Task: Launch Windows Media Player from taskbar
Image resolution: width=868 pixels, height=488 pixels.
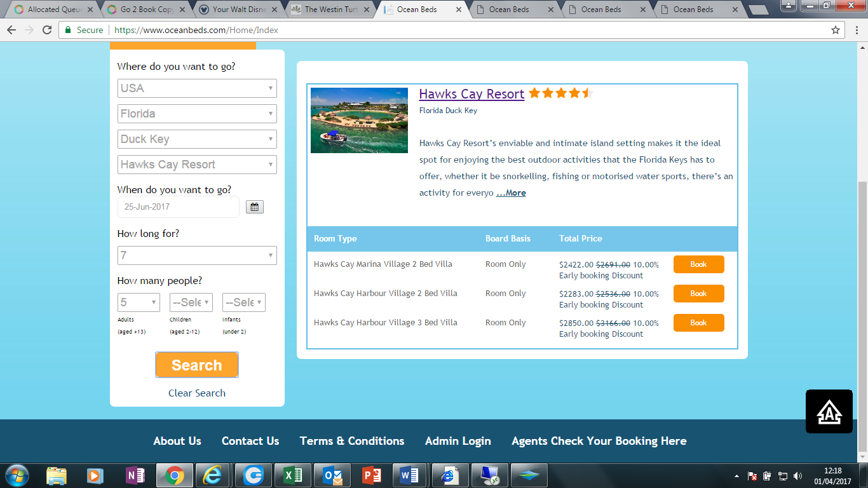Action: pyautogui.click(x=95, y=475)
